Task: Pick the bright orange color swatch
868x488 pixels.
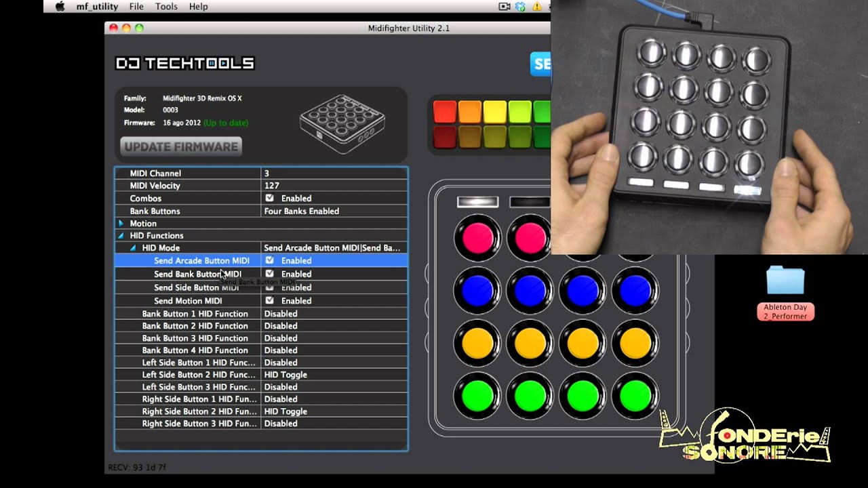Action: tap(470, 112)
